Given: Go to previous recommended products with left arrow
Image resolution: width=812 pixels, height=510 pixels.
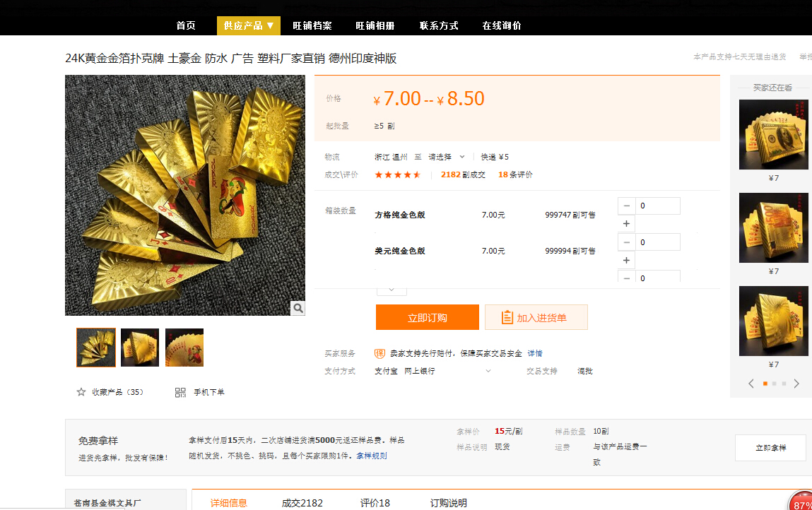Looking at the screenshot, I should (751, 384).
